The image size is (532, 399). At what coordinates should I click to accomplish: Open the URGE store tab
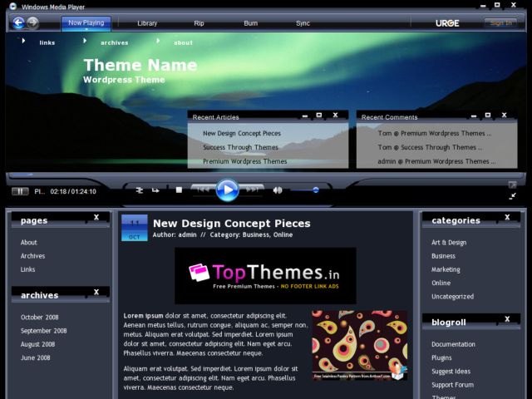[447, 23]
